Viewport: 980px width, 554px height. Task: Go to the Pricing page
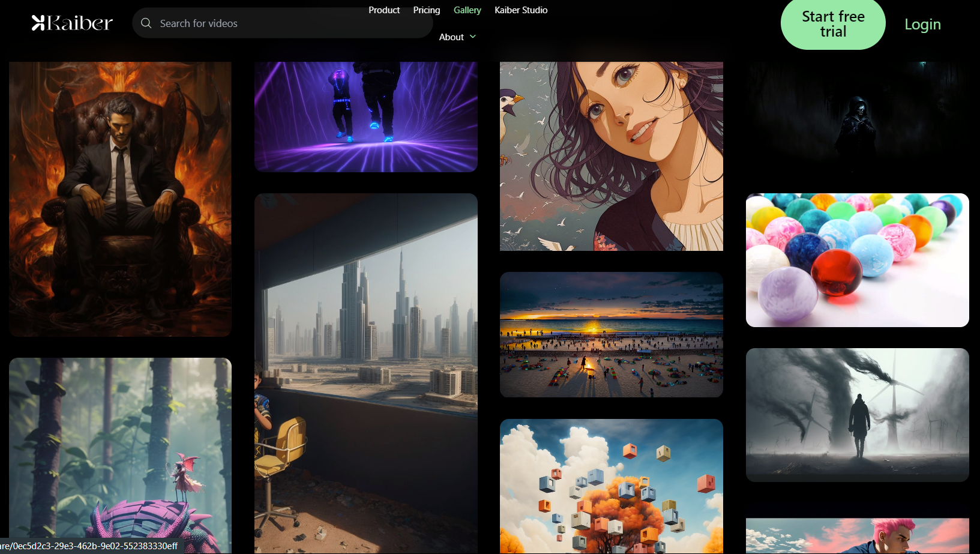tap(426, 10)
